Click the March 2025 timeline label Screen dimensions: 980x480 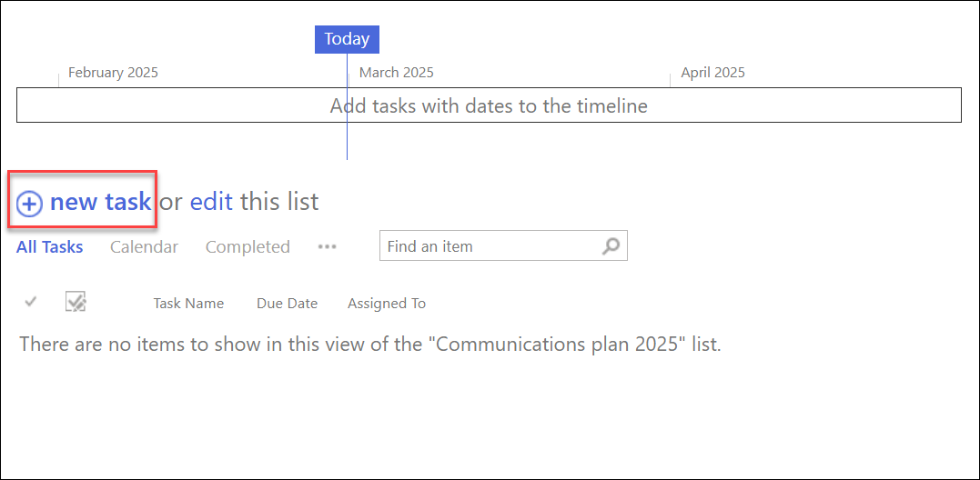(x=396, y=73)
